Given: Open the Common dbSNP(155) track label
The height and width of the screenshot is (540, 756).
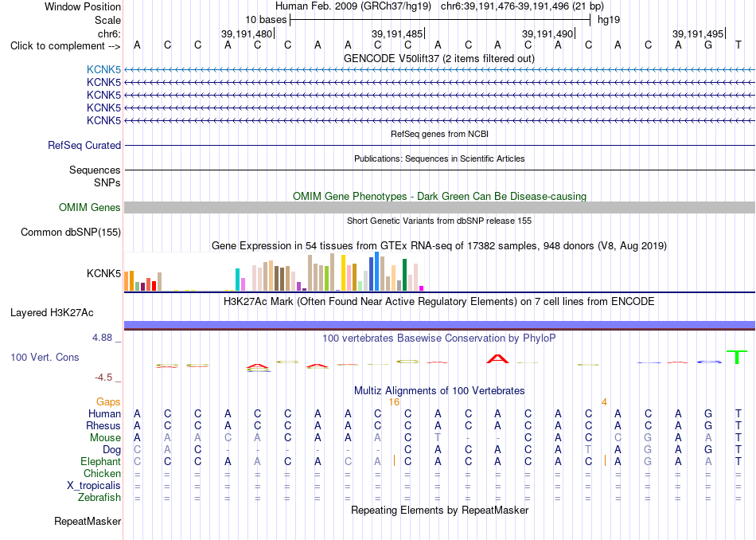Looking at the screenshot, I should point(71,232).
